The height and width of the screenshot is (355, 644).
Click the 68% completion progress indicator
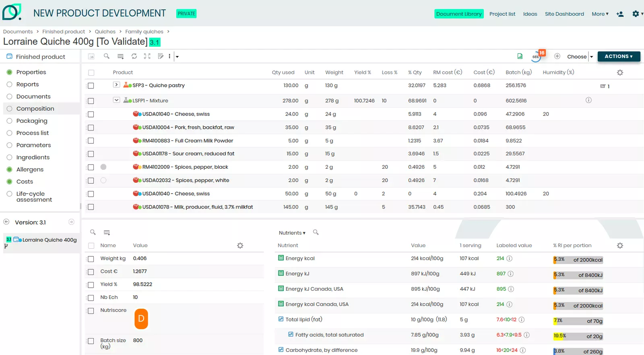537,56
